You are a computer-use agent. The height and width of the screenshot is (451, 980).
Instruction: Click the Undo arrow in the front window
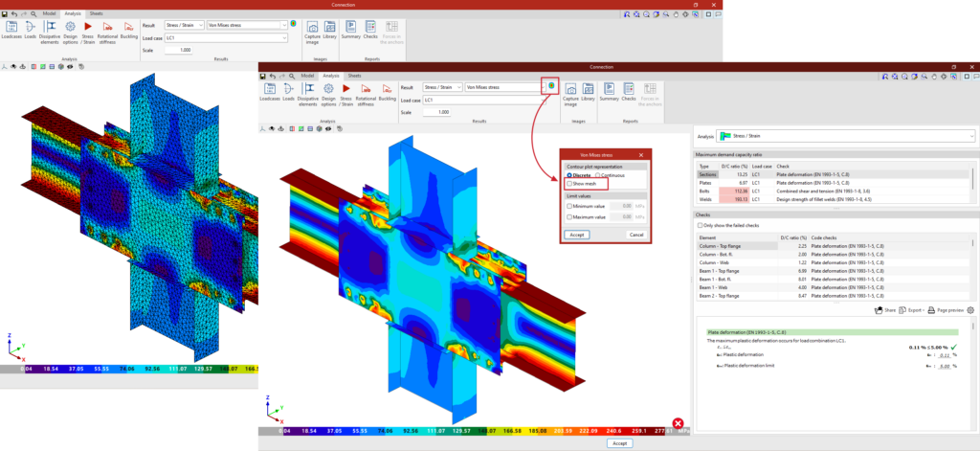tap(273, 76)
